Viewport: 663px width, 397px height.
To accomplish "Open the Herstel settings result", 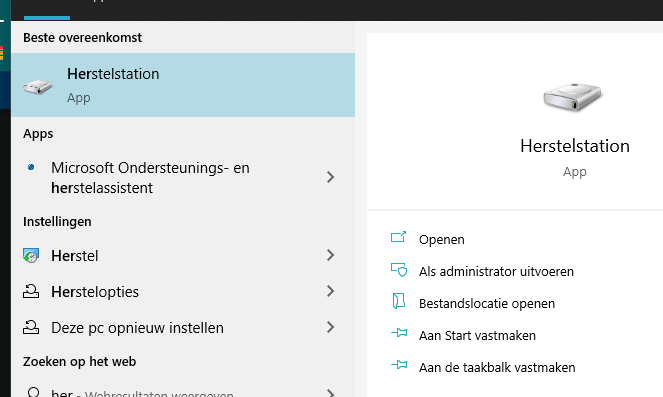I will click(x=183, y=255).
